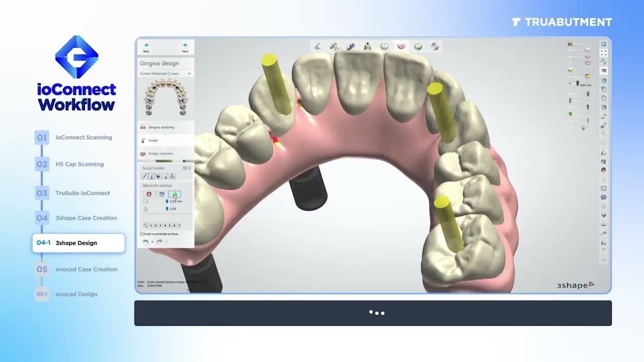Select the Gingiva anatomy step
Screen dimensions: 644x362
click(x=165, y=127)
